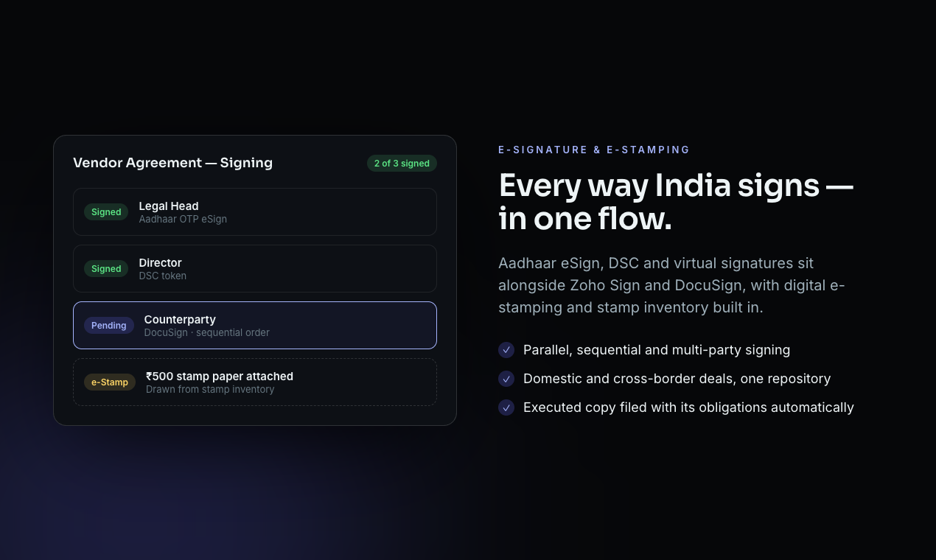Click checkmark icon beside Parallel, sequential signing
Viewport: 936px width, 560px height.
[x=506, y=350]
